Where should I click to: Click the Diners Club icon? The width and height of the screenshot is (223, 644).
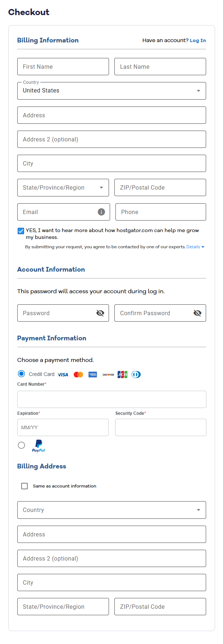pos(136,374)
